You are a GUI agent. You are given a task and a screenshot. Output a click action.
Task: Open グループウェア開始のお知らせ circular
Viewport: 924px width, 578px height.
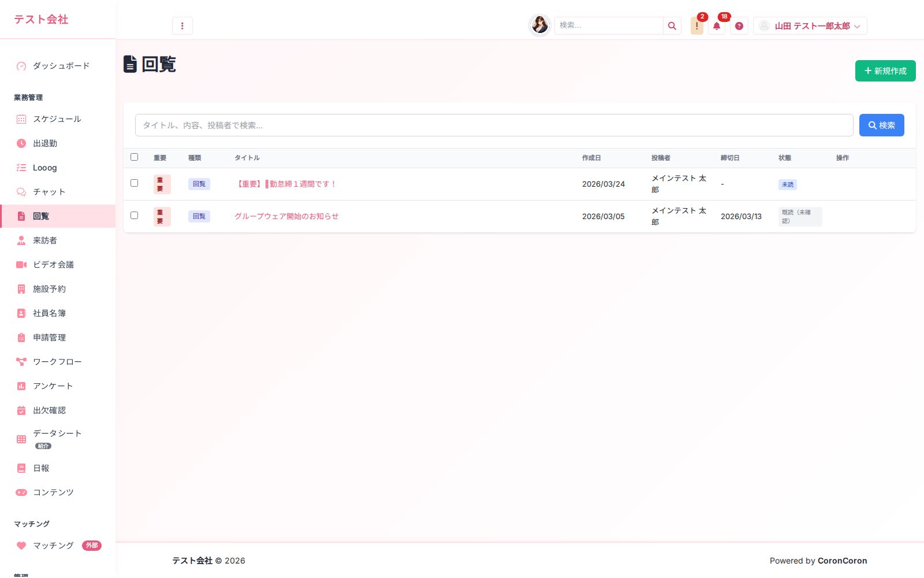pyautogui.click(x=286, y=217)
